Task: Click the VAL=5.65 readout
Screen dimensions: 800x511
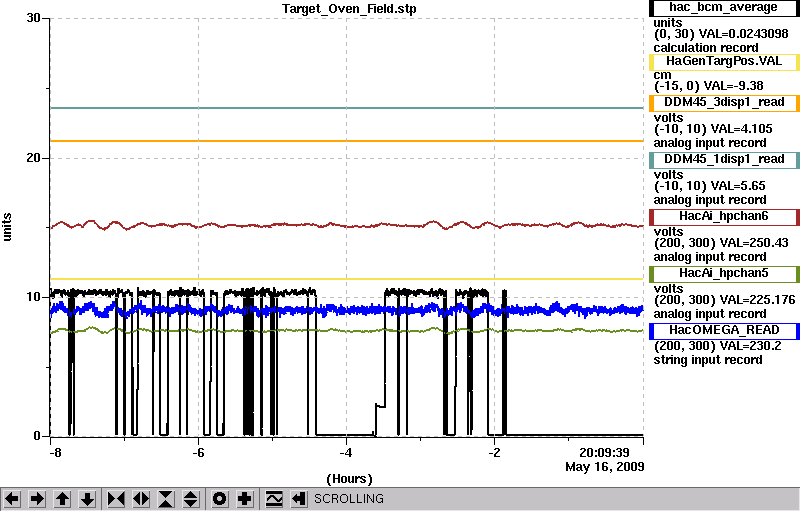Action: (x=738, y=186)
